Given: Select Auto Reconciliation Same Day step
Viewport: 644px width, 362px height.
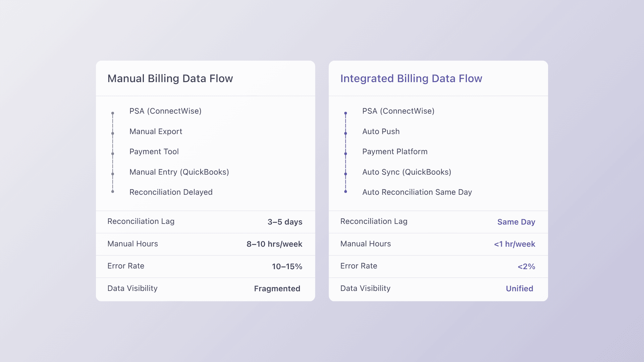Looking at the screenshot, I should (x=417, y=192).
